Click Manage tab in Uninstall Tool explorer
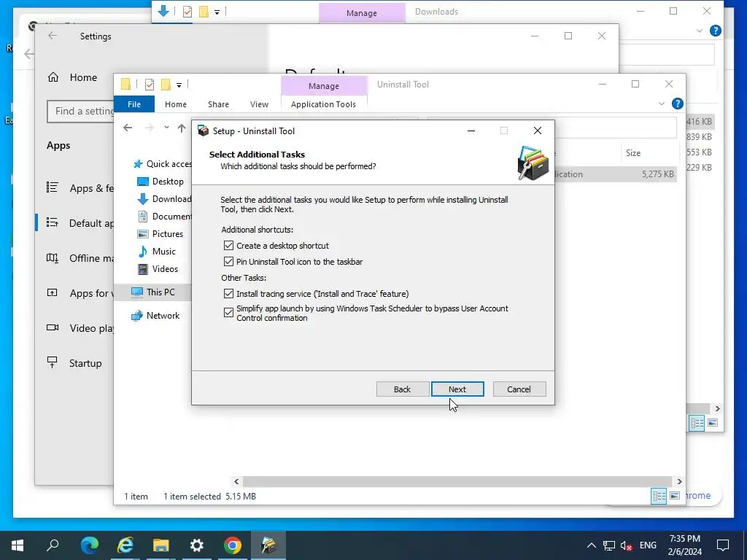This screenshot has width=747, height=560. tap(324, 86)
